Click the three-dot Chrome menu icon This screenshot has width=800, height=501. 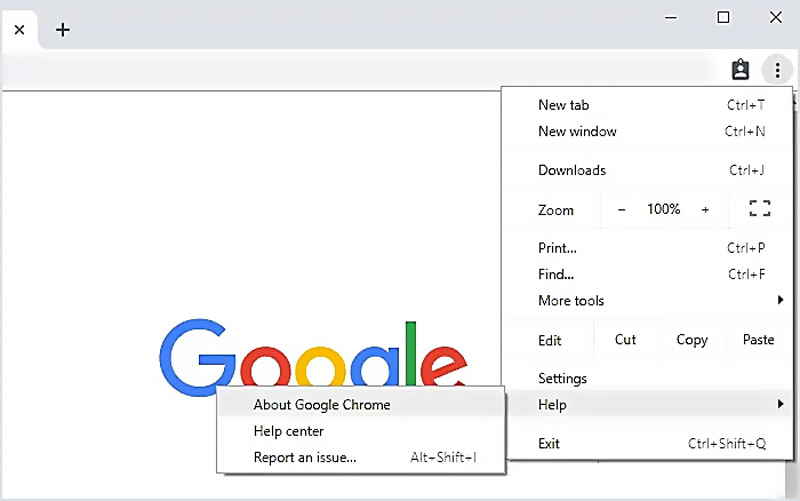777,70
